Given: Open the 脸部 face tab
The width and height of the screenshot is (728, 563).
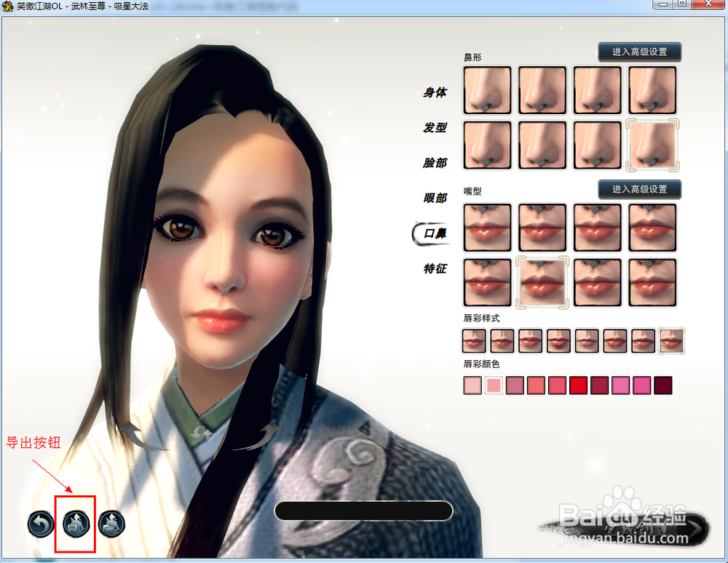Looking at the screenshot, I should click(x=435, y=163).
